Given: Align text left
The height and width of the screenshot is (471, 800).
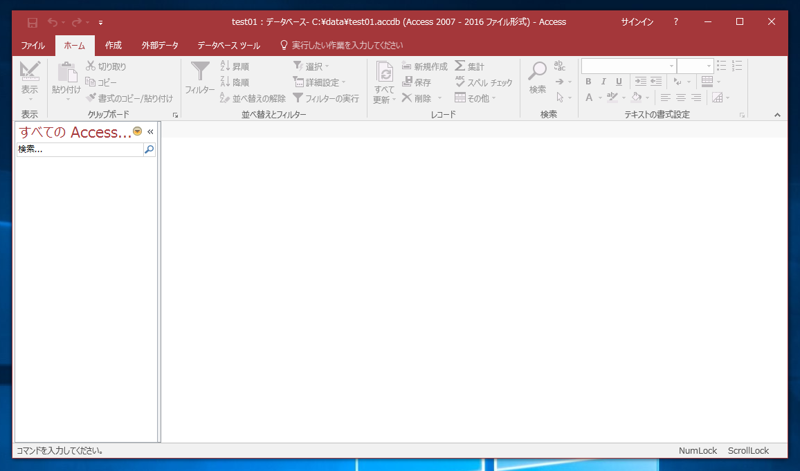Looking at the screenshot, I should pos(665,97).
